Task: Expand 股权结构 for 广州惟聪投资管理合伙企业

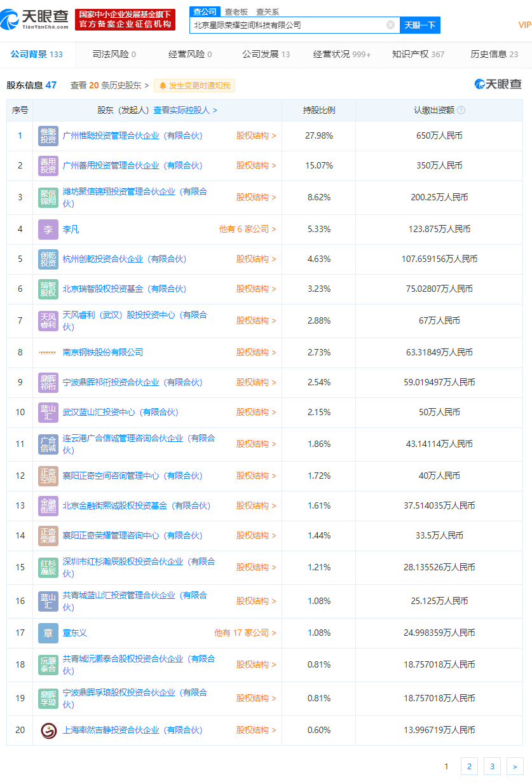Action: 256,135
